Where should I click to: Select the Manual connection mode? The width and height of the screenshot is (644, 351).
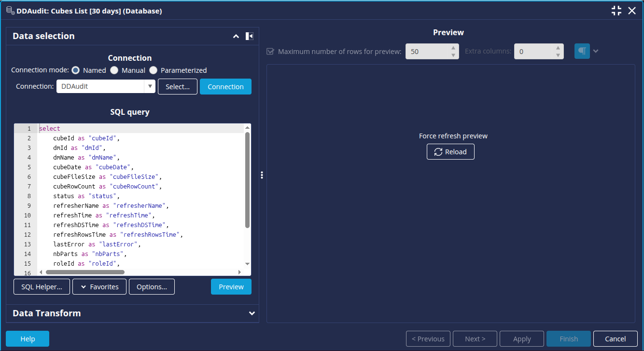pyautogui.click(x=114, y=70)
